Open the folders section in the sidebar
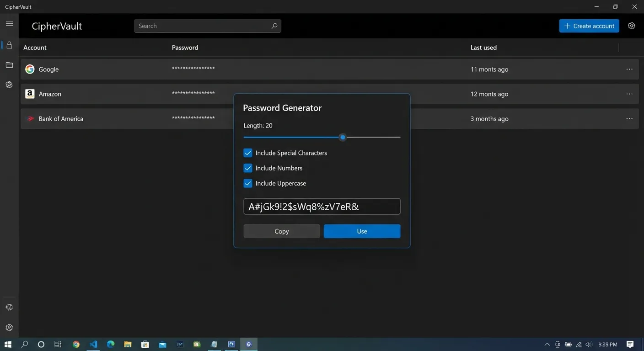This screenshot has height=351, width=644. (x=9, y=64)
